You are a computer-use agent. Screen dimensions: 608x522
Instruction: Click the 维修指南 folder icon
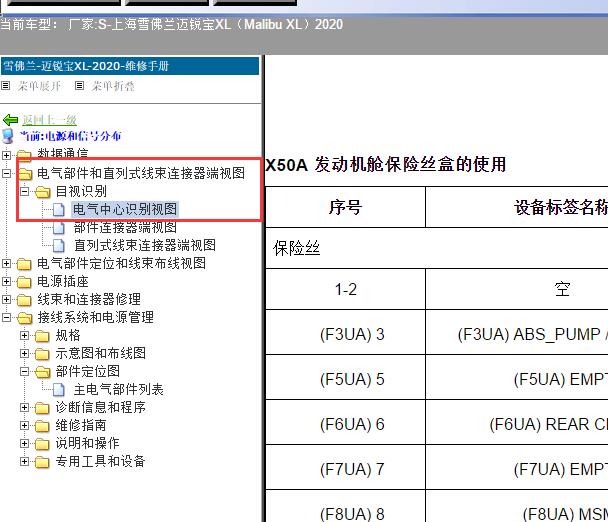pos(42,425)
